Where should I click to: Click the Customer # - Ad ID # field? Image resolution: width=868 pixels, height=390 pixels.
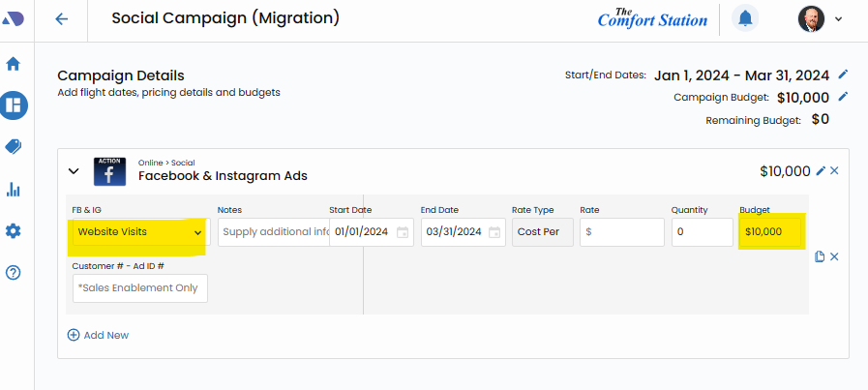pyautogui.click(x=139, y=287)
